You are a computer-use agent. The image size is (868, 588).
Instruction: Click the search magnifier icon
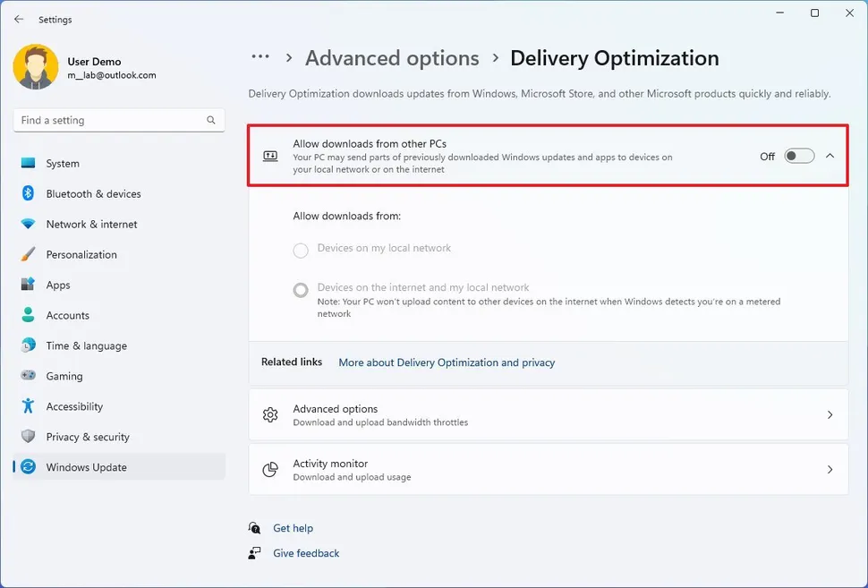pyautogui.click(x=211, y=120)
